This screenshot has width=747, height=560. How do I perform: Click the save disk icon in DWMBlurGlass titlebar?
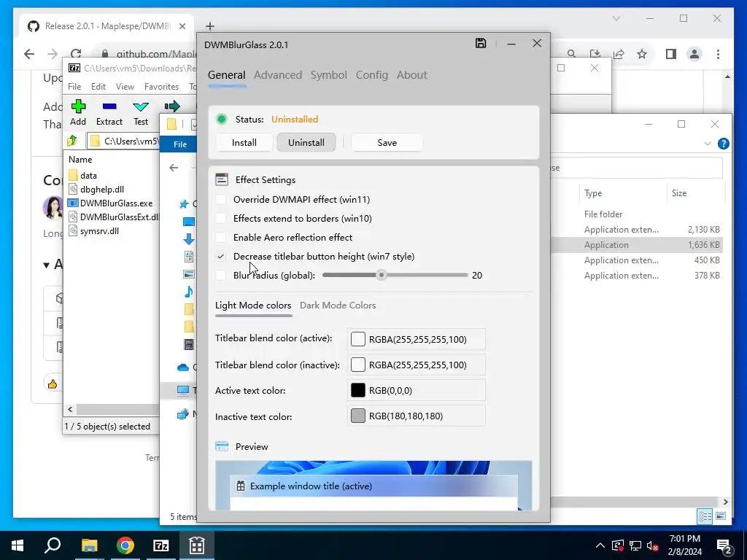(x=481, y=43)
